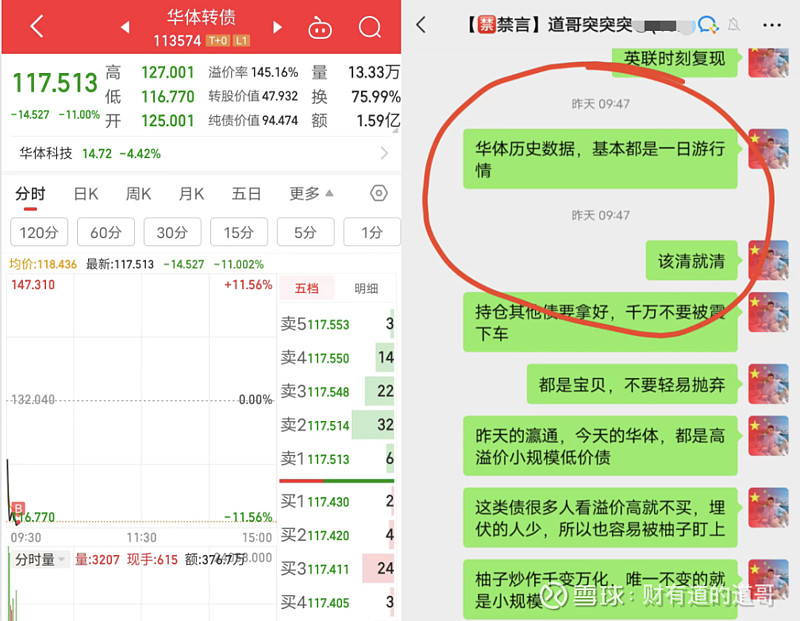The image size is (800, 621).
Task: Switch to 五日 chart tab
Action: click(x=246, y=194)
